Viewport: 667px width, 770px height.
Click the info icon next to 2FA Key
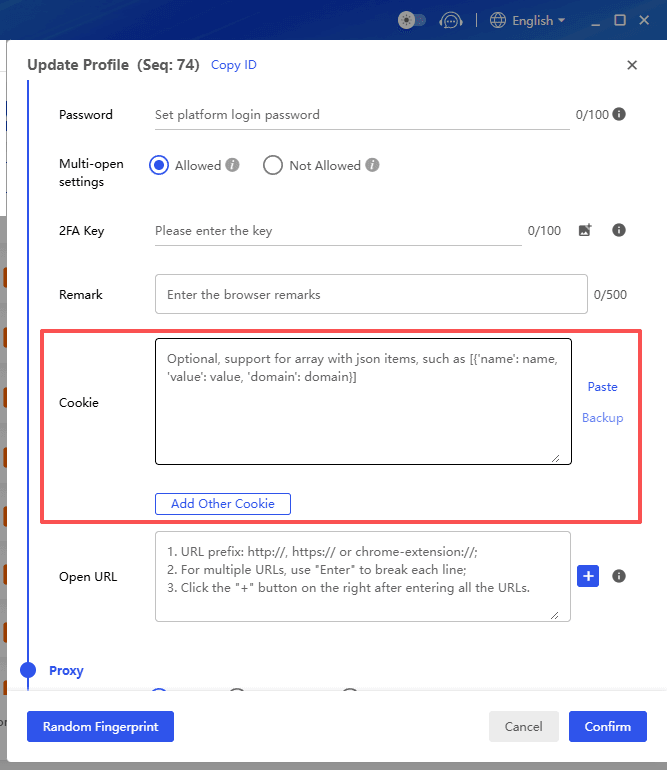(x=619, y=230)
